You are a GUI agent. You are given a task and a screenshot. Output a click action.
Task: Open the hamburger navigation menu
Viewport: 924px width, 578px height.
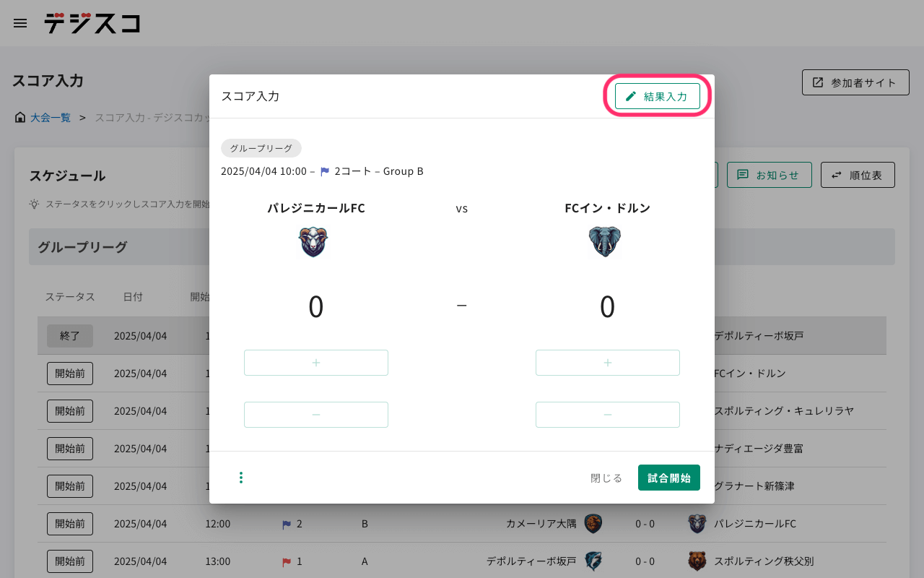tap(20, 23)
